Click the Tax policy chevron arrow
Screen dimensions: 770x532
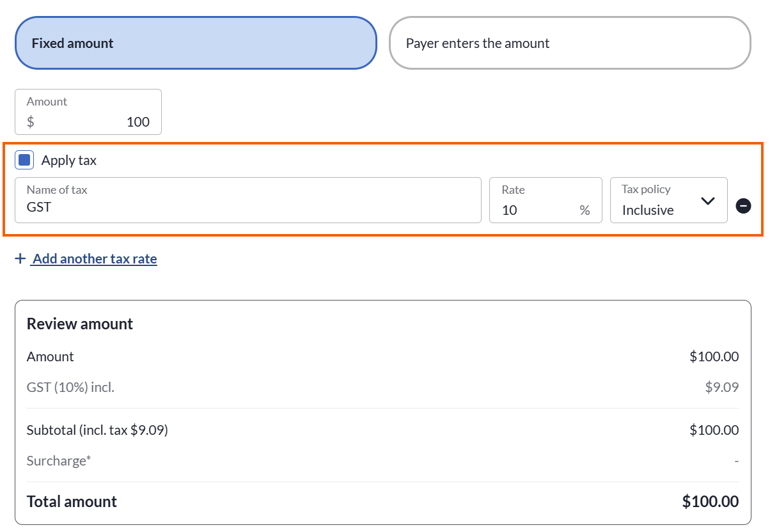click(x=707, y=201)
